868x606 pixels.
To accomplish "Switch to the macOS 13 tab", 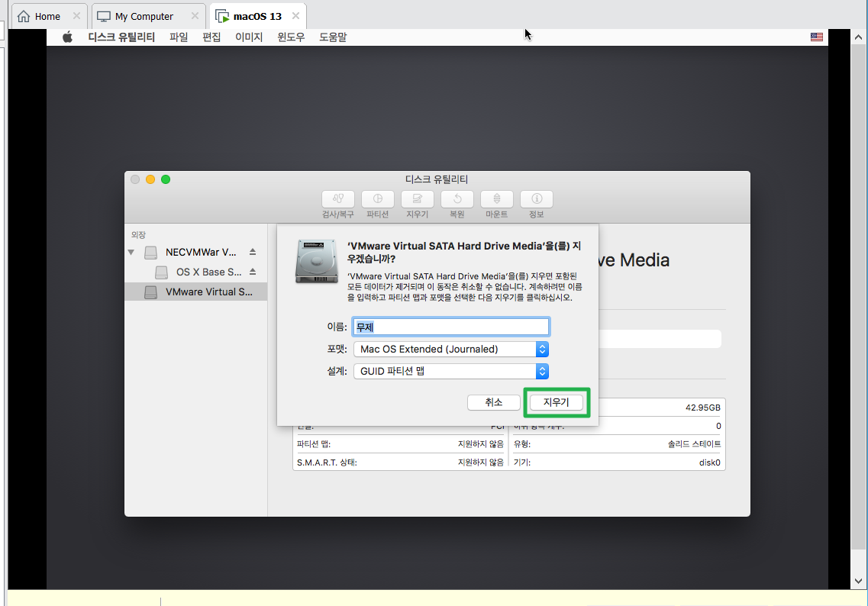I will pyautogui.click(x=257, y=16).
